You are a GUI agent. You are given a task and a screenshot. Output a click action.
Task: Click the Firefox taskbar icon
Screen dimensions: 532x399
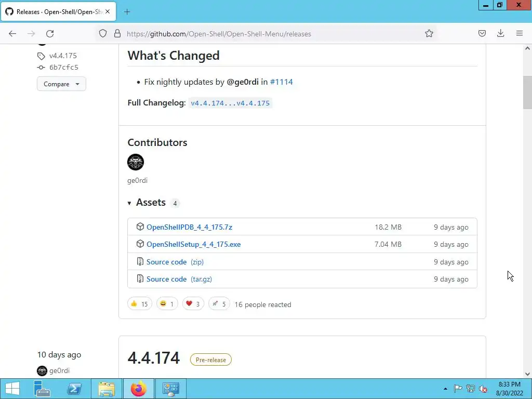pyautogui.click(x=138, y=389)
